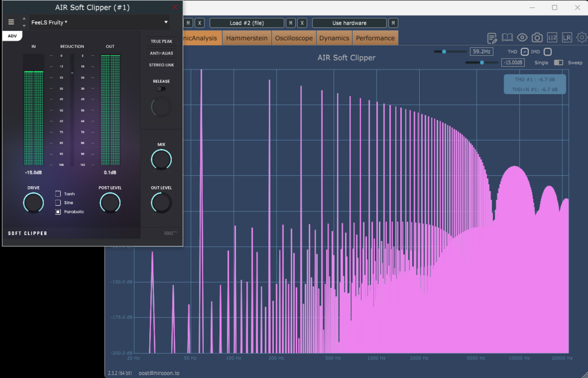This screenshot has width=588, height=378.
Task: Click X button next to Load #2
Action: pyautogui.click(x=302, y=23)
